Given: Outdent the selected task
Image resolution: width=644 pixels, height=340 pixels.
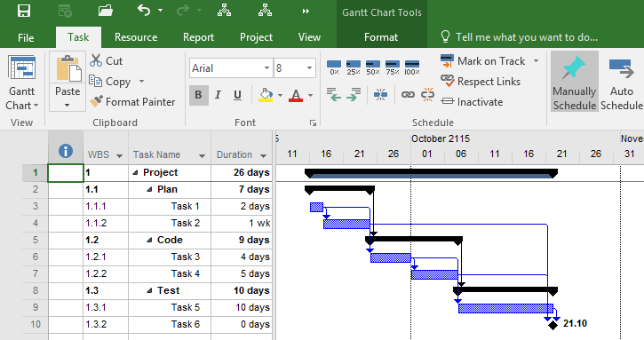Looking at the screenshot, I should click(x=334, y=95).
